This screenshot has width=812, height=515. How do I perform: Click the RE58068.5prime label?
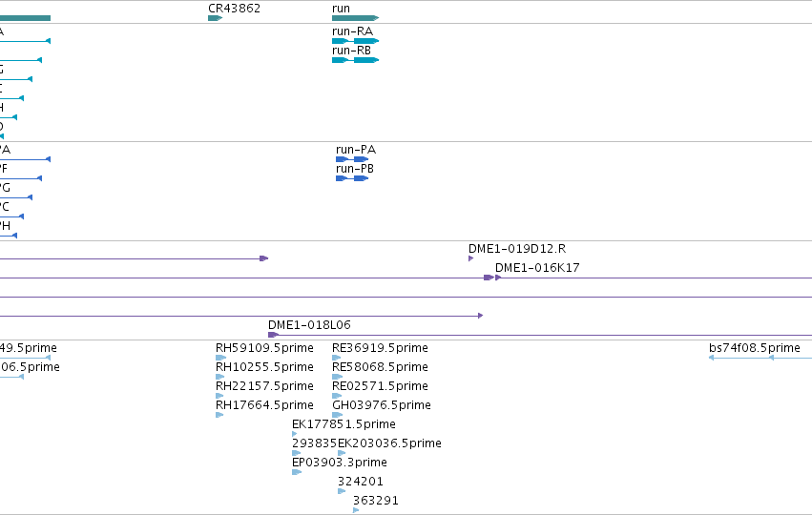click(x=380, y=367)
